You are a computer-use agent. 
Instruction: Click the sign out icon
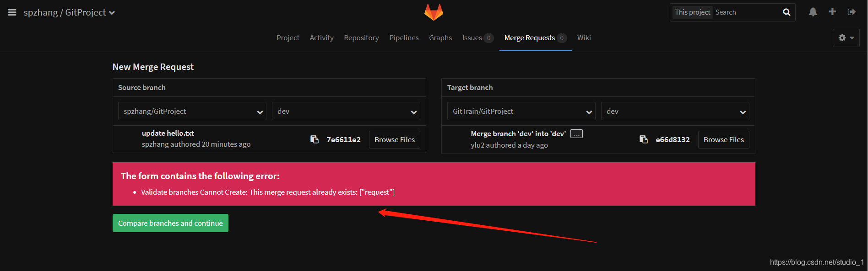tap(852, 12)
